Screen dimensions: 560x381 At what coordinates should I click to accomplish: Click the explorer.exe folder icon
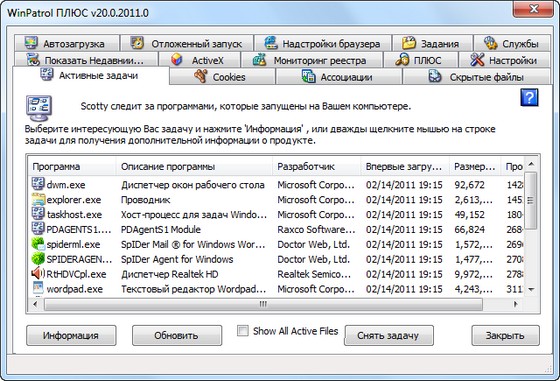(x=38, y=199)
